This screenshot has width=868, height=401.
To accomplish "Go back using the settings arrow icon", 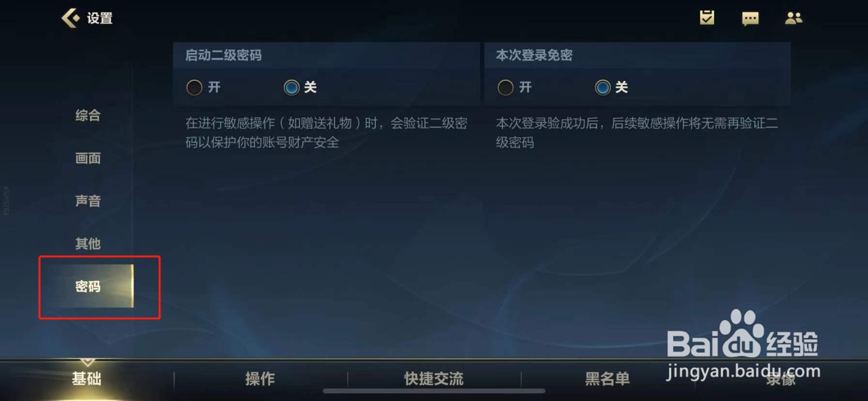I will (71, 18).
